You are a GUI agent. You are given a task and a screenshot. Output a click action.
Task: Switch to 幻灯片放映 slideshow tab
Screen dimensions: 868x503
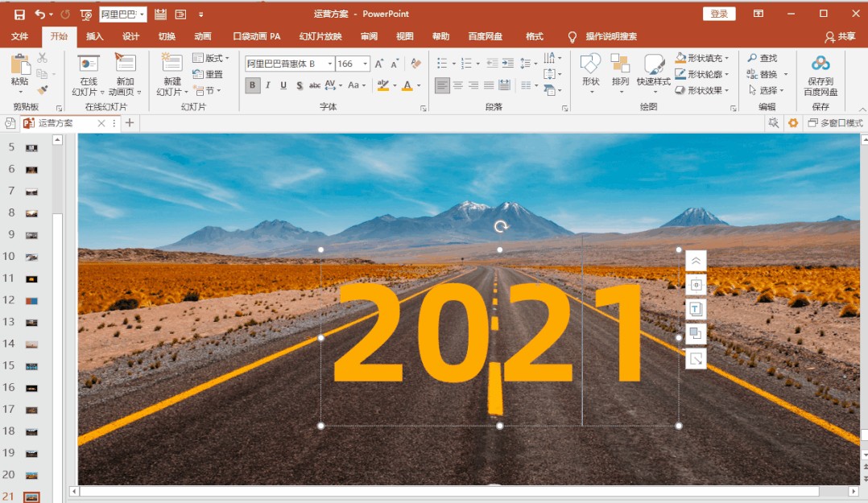coord(320,36)
